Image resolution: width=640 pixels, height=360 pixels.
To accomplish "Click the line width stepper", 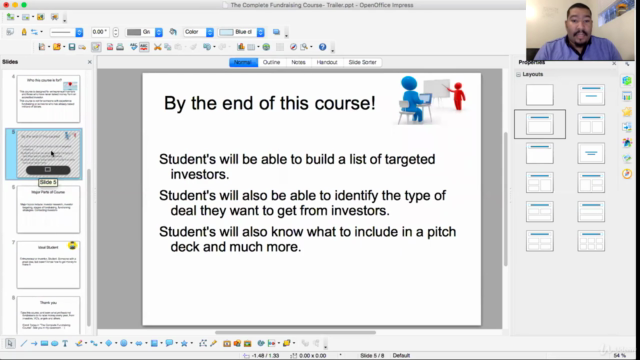I will [x=116, y=32].
